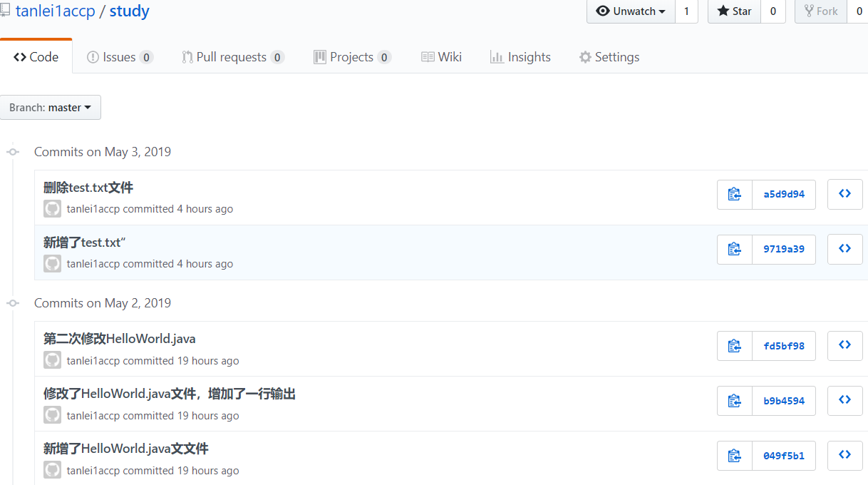Click avatar beside 新增了test.txt commit
The width and height of the screenshot is (868, 485).
tap(52, 264)
